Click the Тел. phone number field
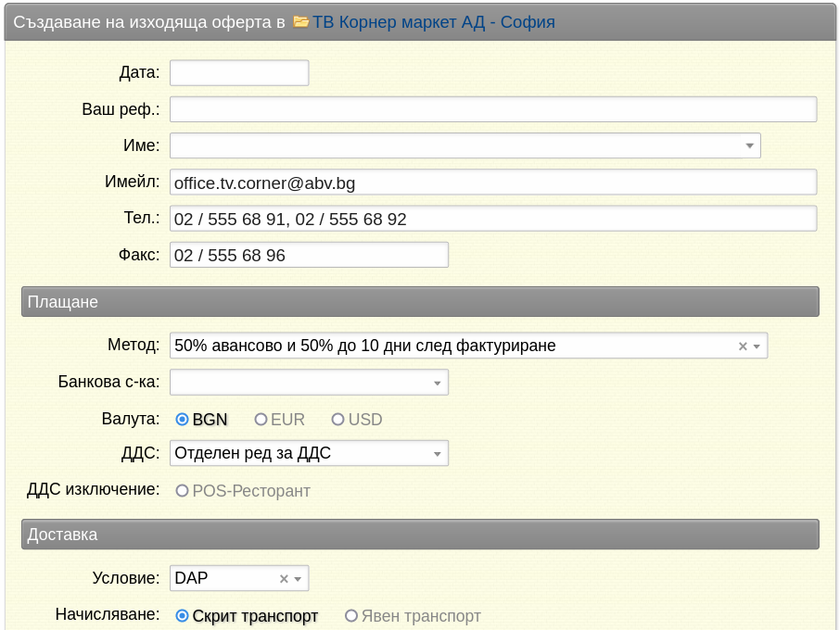This screenshot has height=630, width=840. coord(493,219)
